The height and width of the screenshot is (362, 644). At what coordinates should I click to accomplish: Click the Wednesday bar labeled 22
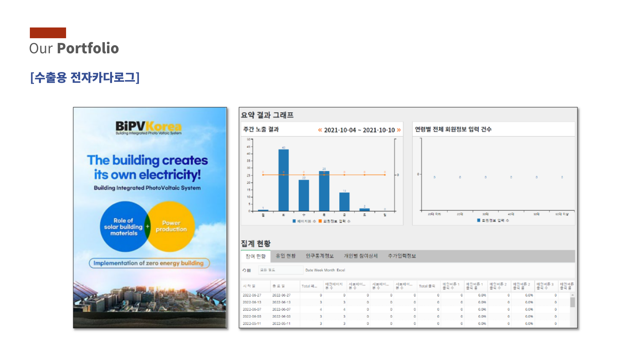[x=304, y=195]
